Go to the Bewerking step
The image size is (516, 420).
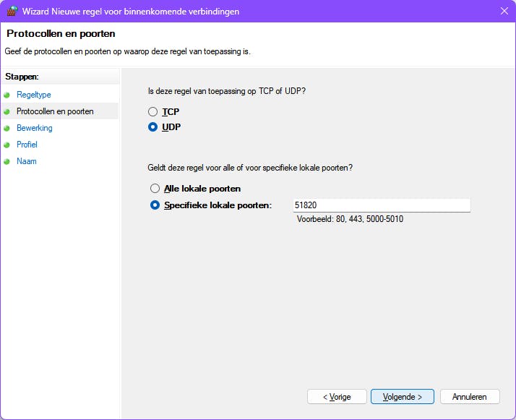[35, 128]
